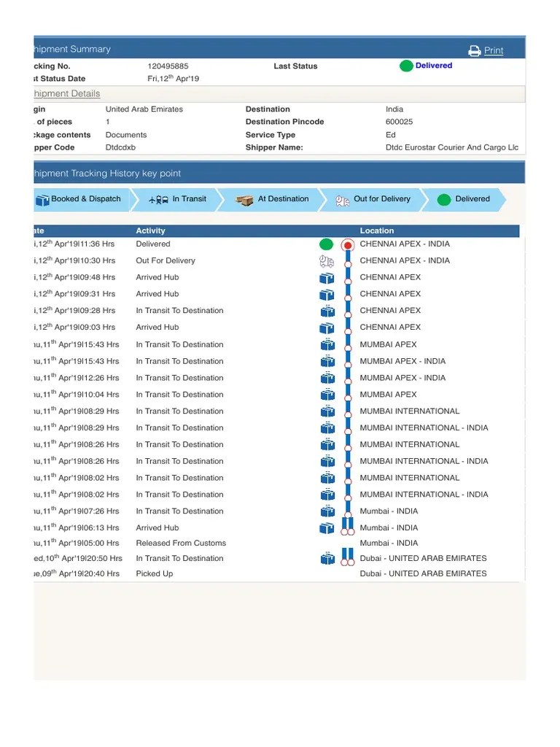Viewport: 560px width, 747px height.
Task: Click Mumbai - INDIA in Released From Customs row
Action: pos(389,543)
